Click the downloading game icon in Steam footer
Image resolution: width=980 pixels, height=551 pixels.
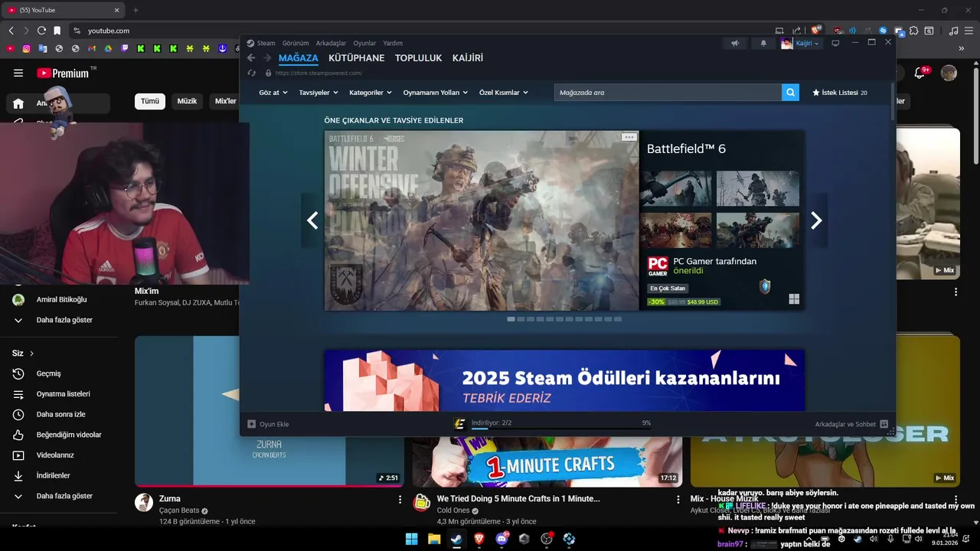(x=459, y=424)
